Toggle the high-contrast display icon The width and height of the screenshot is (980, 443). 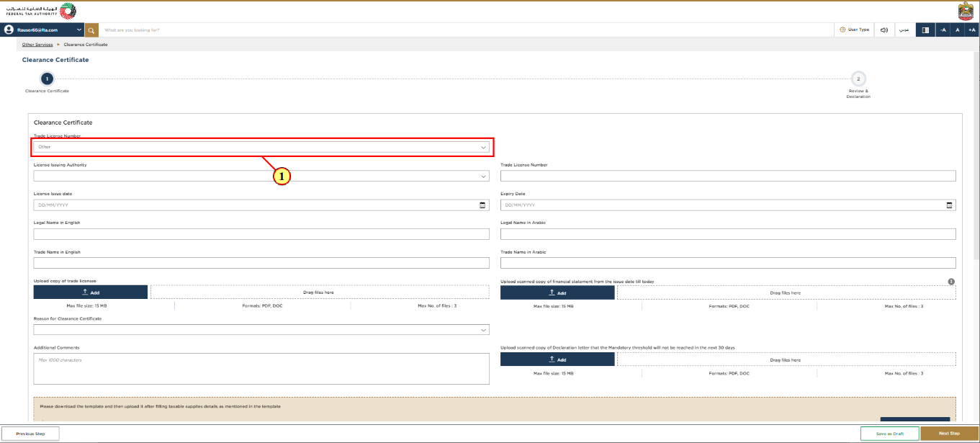coord(925,30)
